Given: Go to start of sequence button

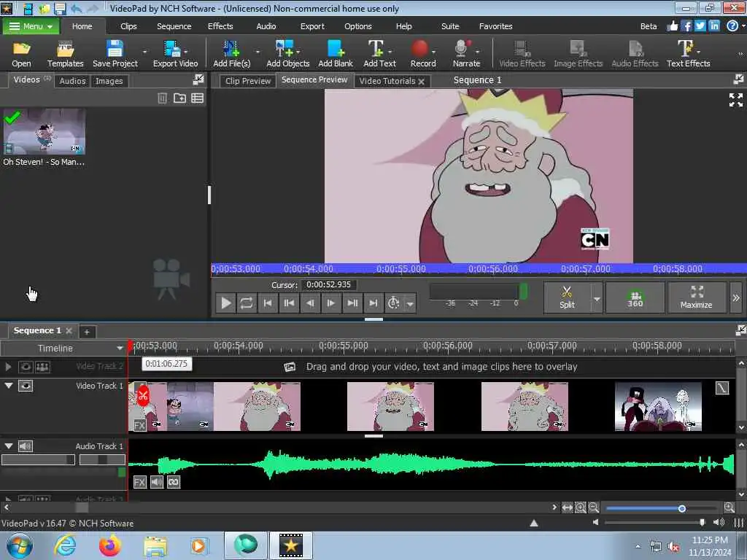Looking at the screenshot, I should pos(268,303).
